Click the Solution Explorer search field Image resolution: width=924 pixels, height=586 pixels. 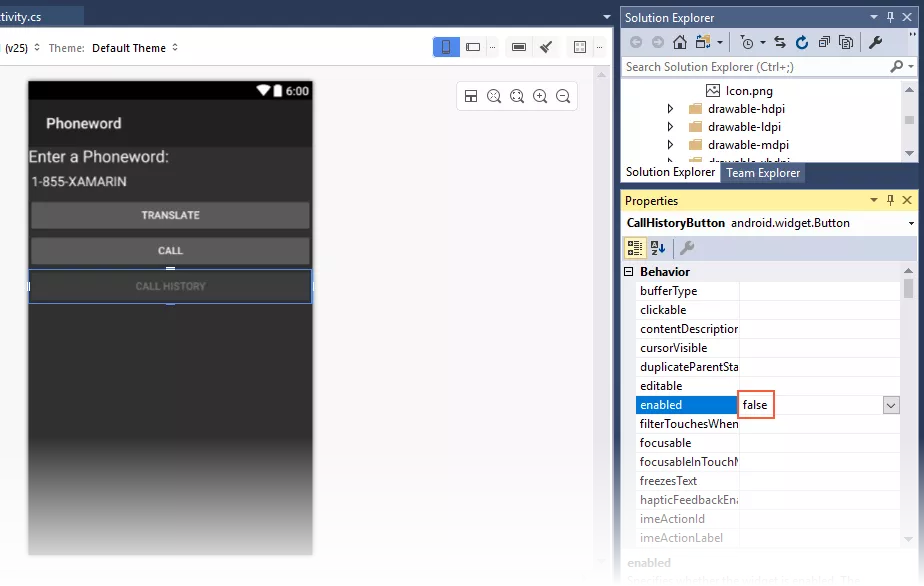[755, 67]
